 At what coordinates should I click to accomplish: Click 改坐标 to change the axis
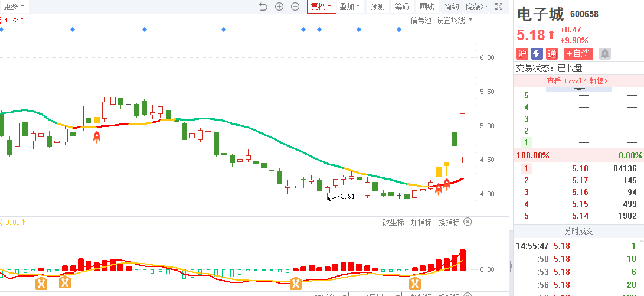394,222
